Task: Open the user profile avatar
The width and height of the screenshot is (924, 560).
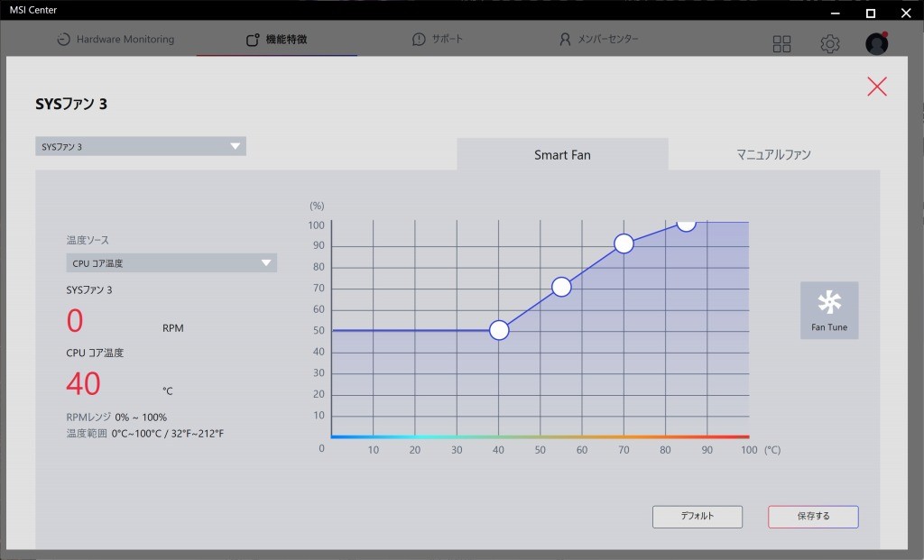Action: tap(877, 43)
